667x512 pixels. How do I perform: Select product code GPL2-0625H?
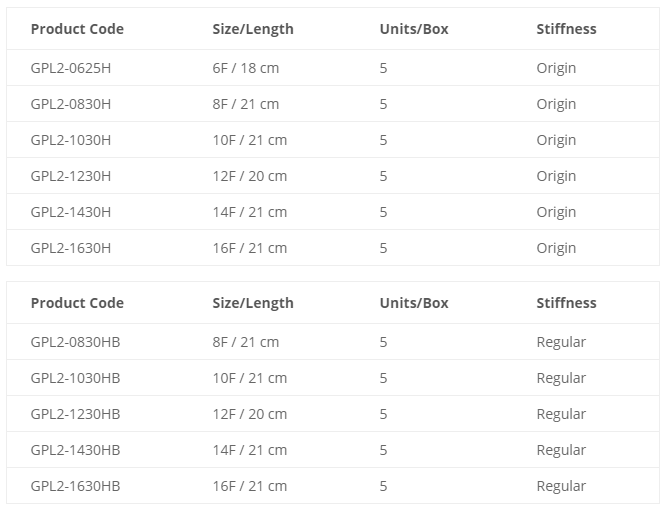coord(71,68)
